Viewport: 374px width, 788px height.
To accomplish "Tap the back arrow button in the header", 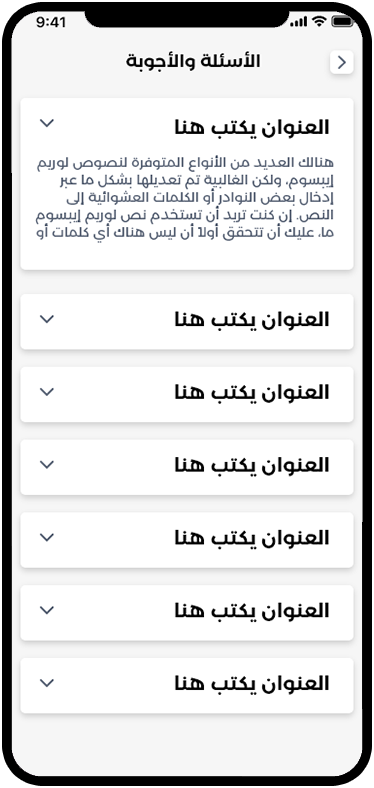I will click(342, 62).
